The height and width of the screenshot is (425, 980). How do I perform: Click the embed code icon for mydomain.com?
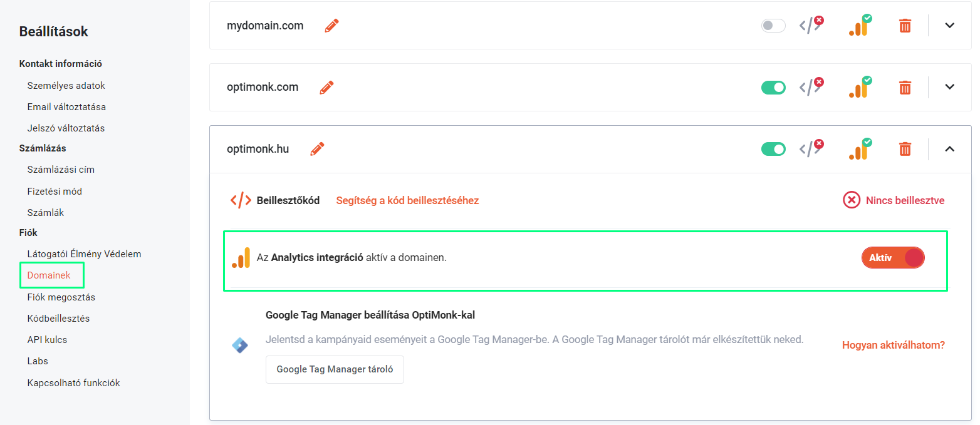[811, 25]
